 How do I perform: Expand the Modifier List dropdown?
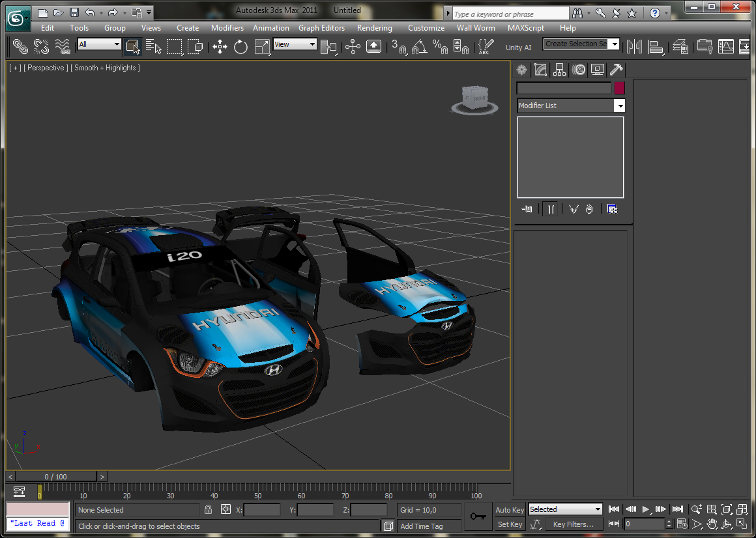coord(620,106)
